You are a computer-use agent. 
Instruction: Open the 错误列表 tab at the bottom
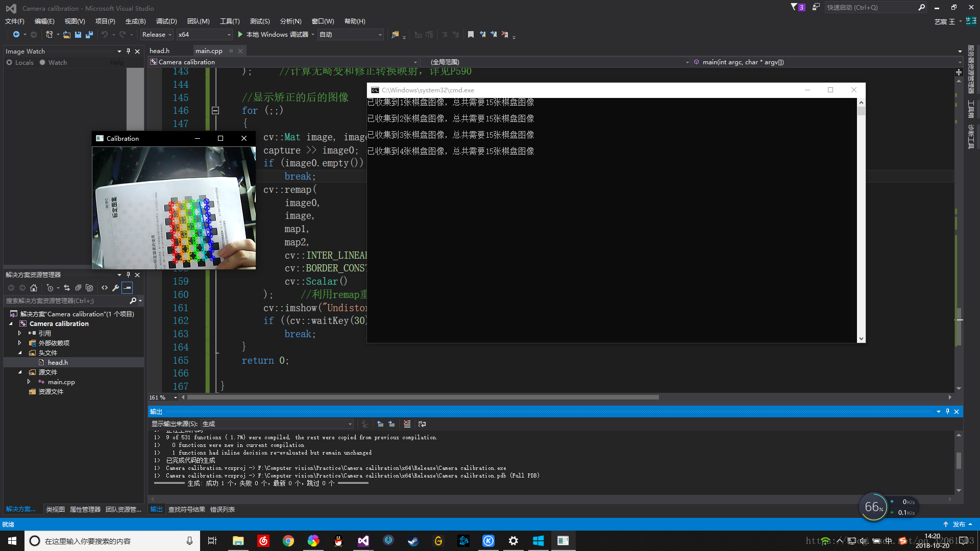click(x=223, y=509)
